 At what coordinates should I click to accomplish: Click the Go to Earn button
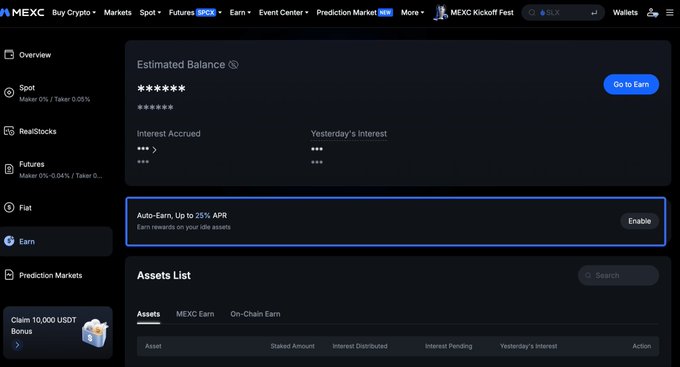(631, 84)
